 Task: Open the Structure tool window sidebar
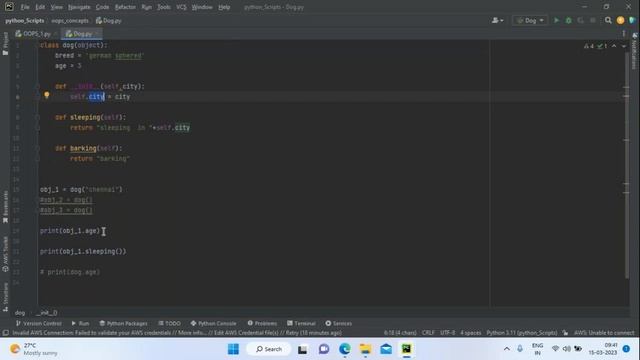click(x=5, y=297)
